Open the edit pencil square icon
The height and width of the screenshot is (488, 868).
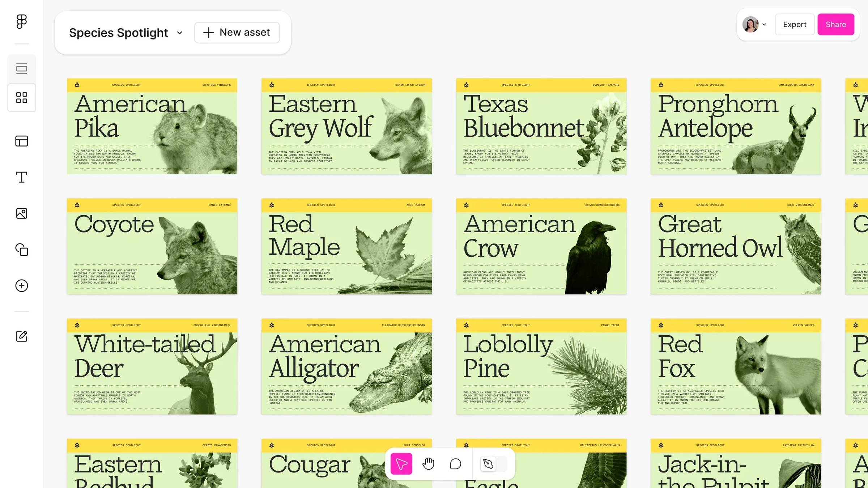(x=22, y=336)
